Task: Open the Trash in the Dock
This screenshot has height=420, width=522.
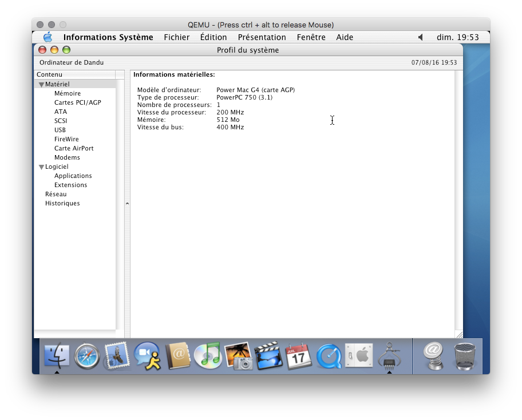Action: click(465, 356)
